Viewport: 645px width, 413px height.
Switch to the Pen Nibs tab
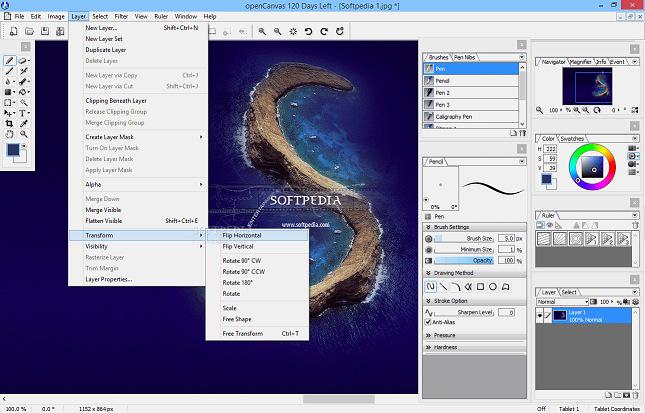(x=465, y=57)
